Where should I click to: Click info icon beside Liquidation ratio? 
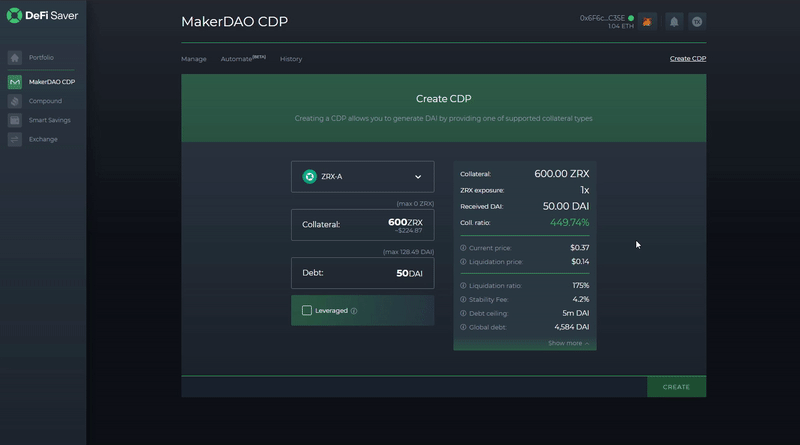463,286
